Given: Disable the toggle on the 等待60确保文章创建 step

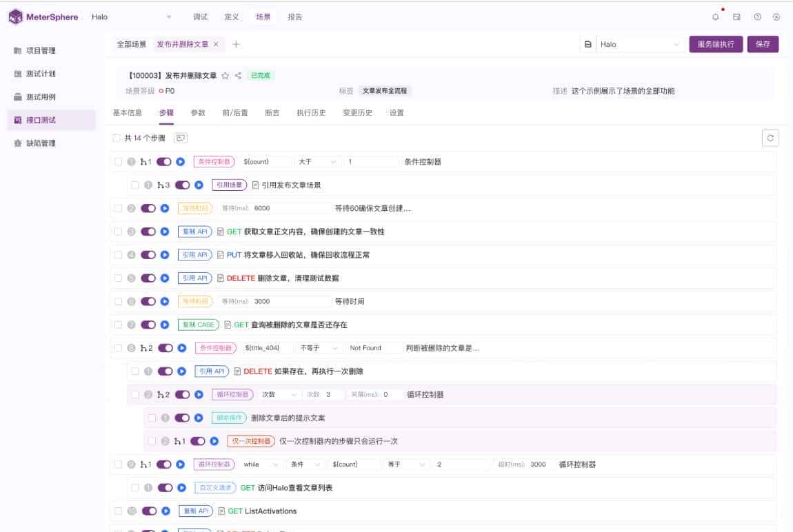Looking at the screenshot, I should 148,207.
